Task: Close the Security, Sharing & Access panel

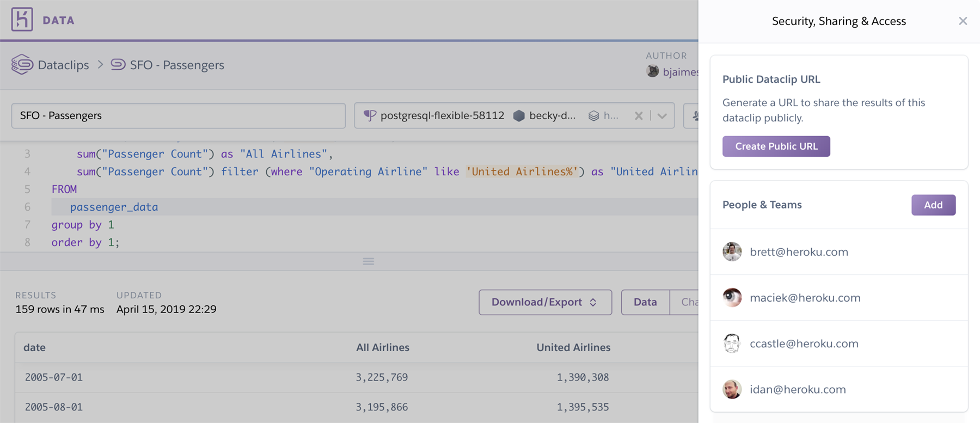Action: tap(963, 21)
